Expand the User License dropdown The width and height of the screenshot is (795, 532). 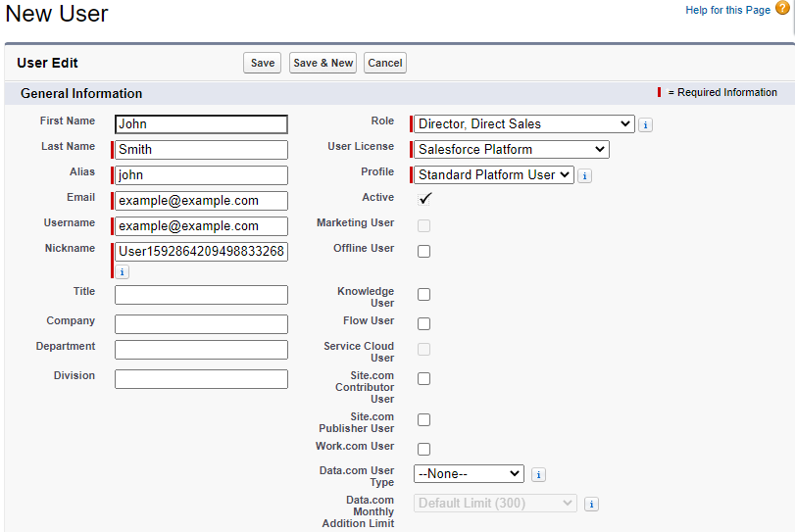(x=511, y=150)
